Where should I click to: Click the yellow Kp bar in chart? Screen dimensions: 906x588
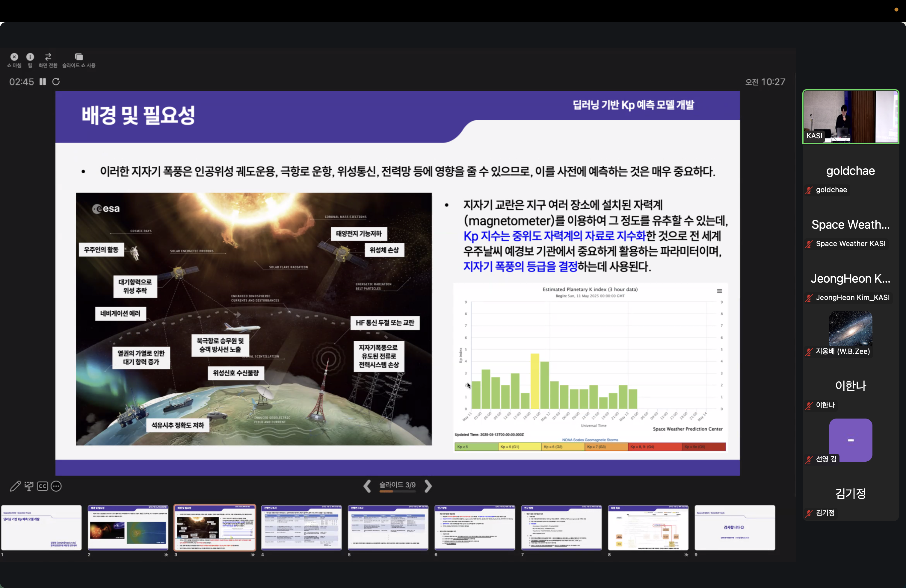click(535, 381)
